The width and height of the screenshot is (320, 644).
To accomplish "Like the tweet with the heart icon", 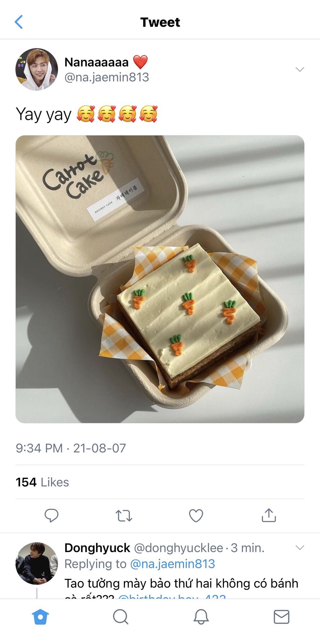I will click(196, 516).
